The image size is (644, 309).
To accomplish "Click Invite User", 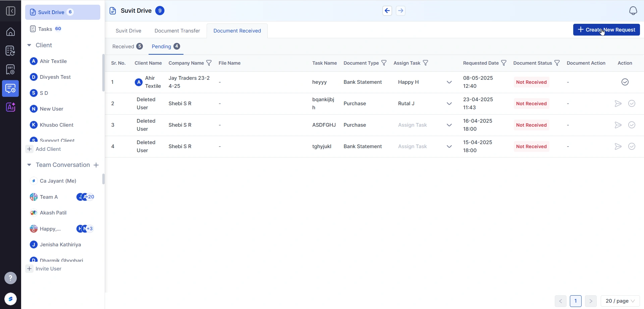I will tap(44, 269).
